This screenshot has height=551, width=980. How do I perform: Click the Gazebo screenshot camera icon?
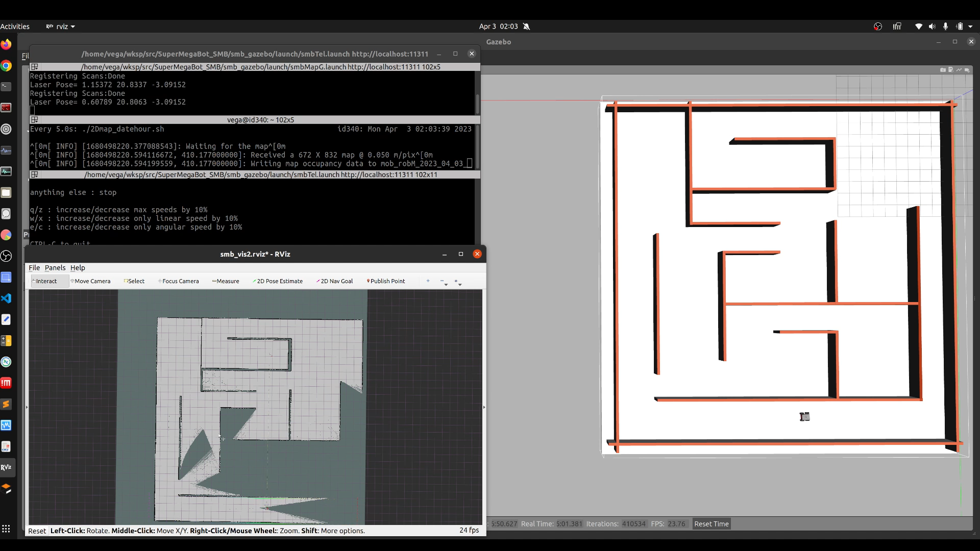pyautogui.click(x=943, y=70)
